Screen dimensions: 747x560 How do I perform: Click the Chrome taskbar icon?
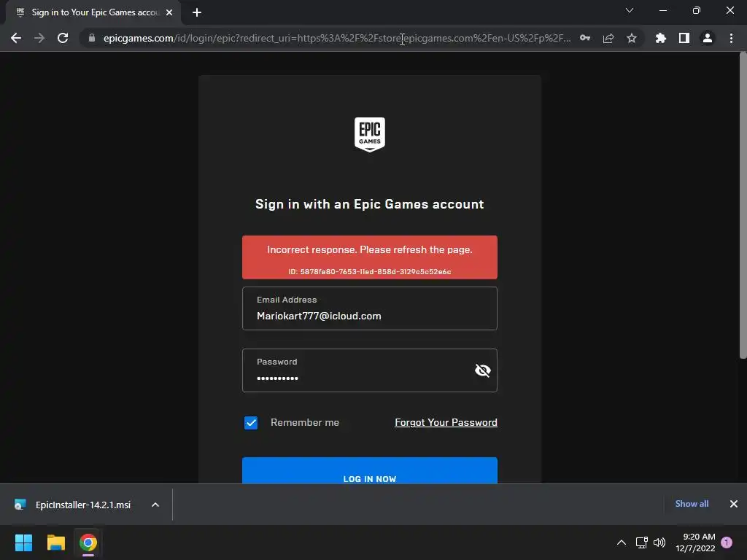88,542
